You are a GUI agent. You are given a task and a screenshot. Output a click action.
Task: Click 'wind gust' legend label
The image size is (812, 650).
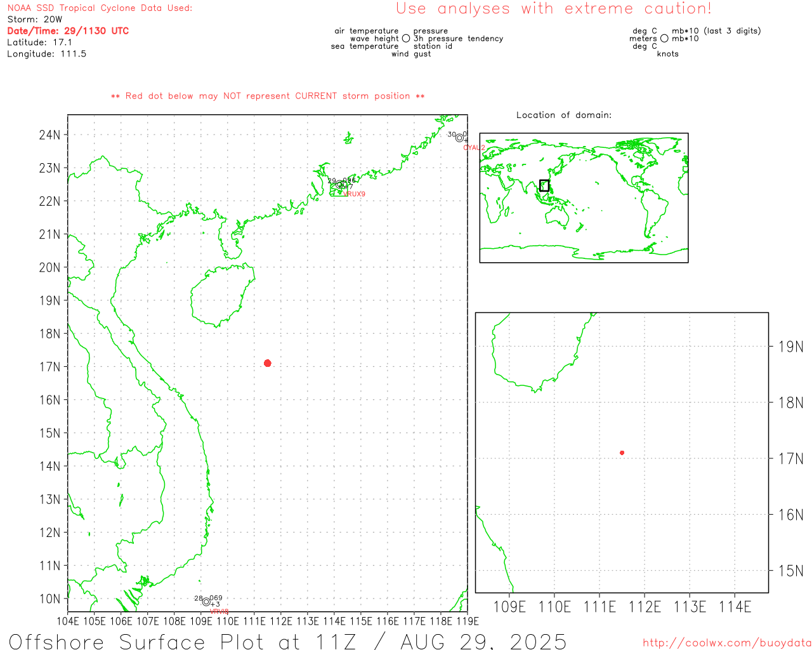pos(411,53)
